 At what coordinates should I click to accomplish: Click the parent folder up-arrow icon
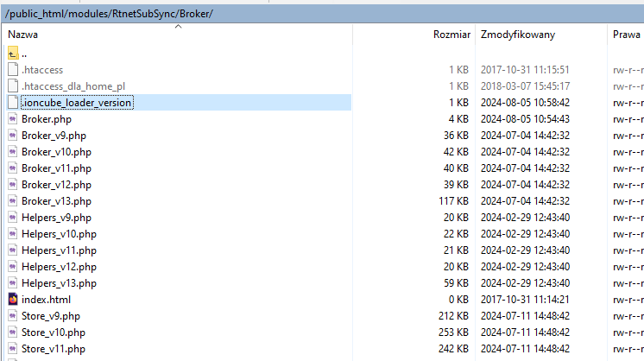pyautogui.click(x=13, y=54)
